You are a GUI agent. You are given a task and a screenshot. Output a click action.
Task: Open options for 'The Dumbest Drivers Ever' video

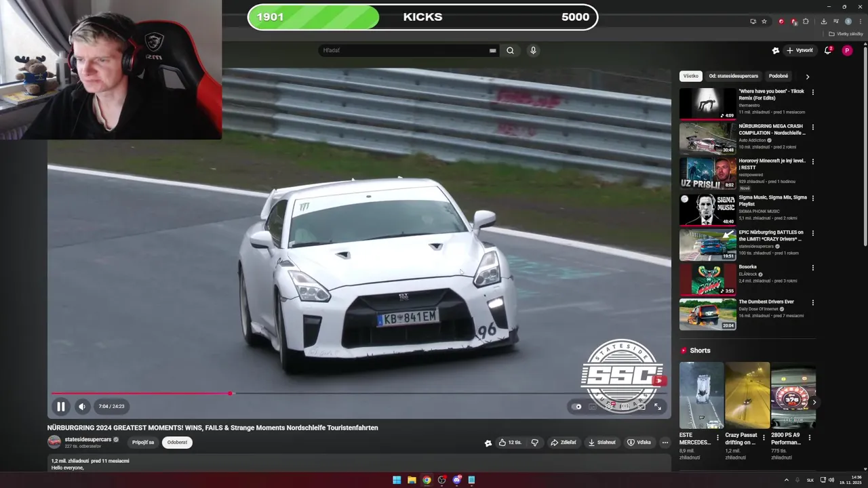click(x=813, y=303)
